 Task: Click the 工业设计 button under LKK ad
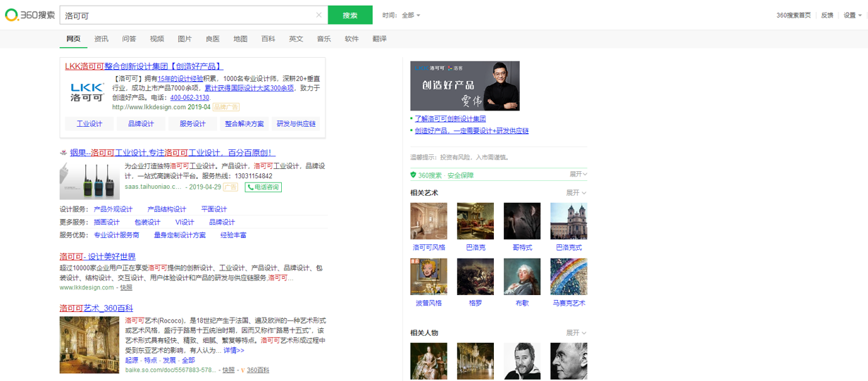(89, 124)
